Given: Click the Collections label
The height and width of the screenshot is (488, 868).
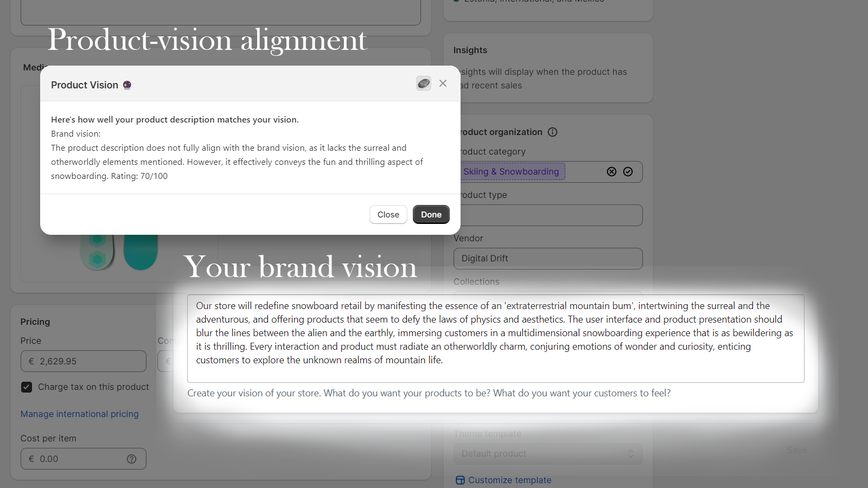Looking at the screenshot, I should coord(476,282).
